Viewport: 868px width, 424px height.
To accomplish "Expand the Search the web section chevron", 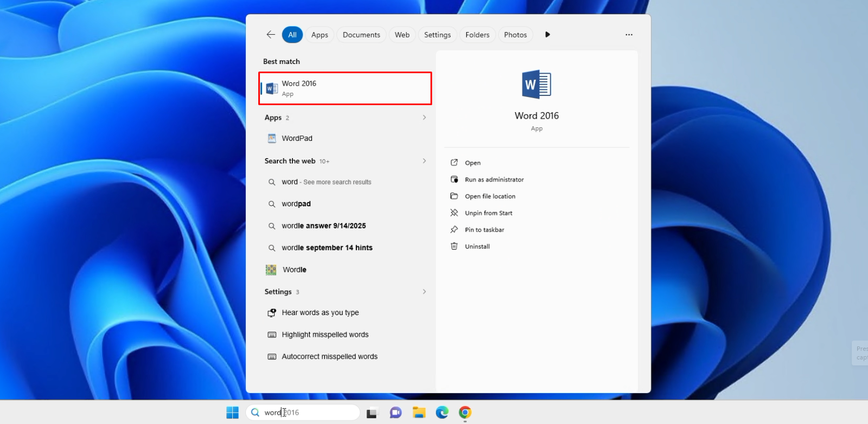I will click(x=424, y=161).
